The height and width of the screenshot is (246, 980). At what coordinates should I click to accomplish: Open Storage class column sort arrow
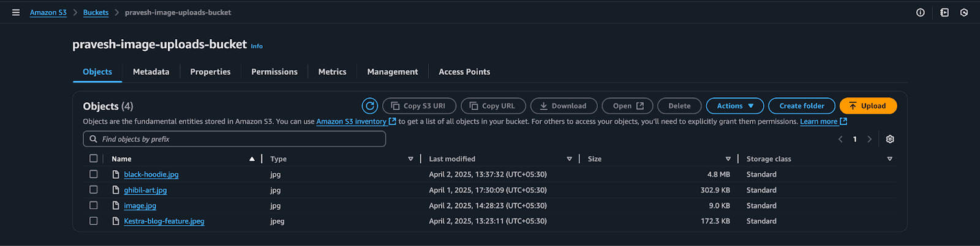coord(889,159)
